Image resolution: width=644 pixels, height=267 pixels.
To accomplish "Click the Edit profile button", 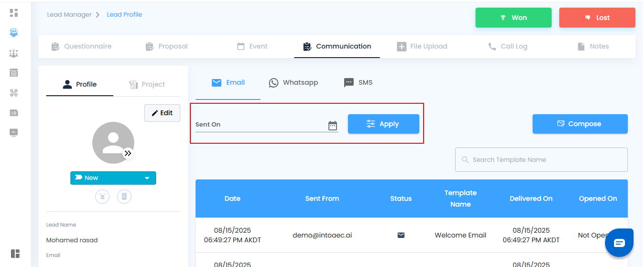I will (162, 113).
